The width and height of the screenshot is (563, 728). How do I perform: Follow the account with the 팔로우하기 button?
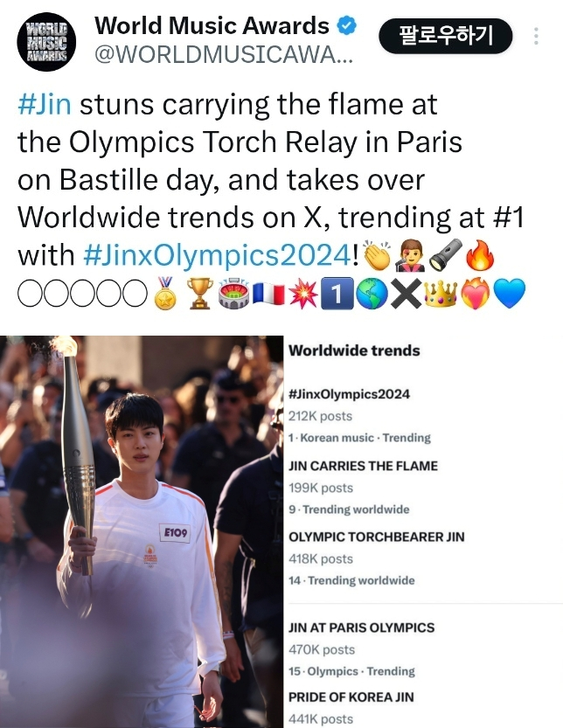click(446, 36)
